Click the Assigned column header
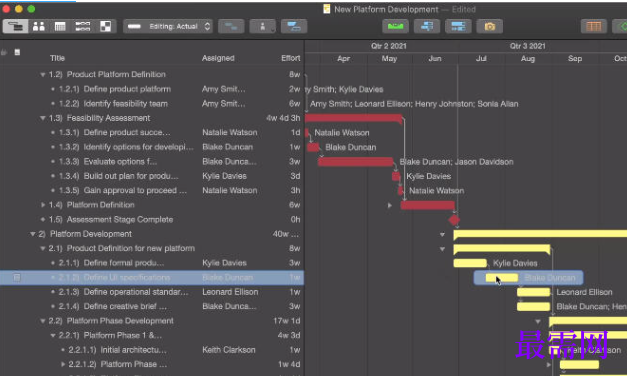This screenshot has height=376, width=627. [218, 58]
